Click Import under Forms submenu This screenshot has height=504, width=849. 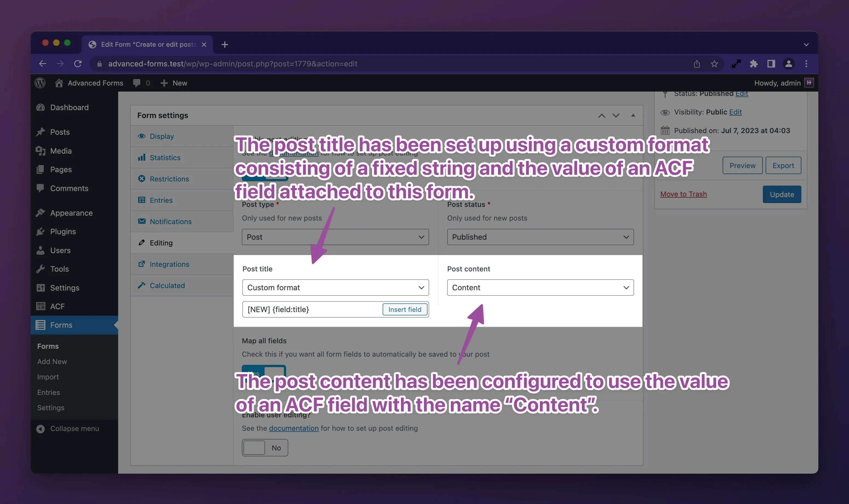point(48,377)
